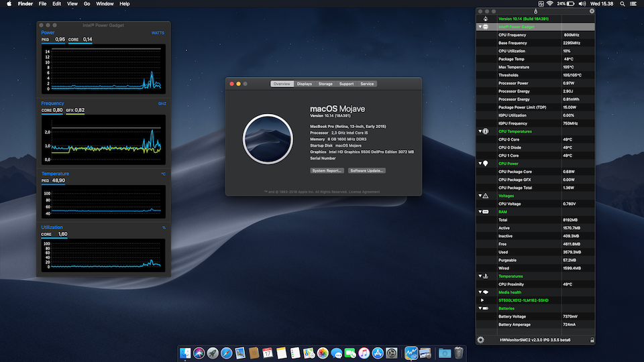The width and height of the screenshot is (644, 362).
Task: Open Notes app in the dock
Action: pos(281,353)
